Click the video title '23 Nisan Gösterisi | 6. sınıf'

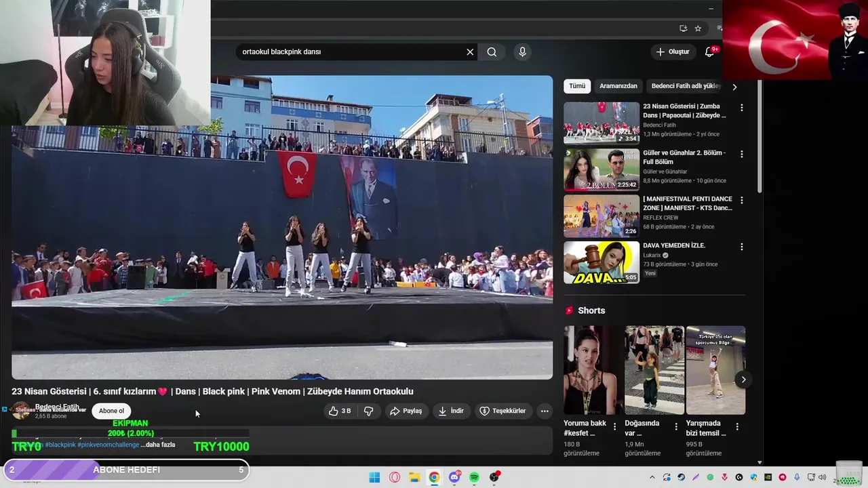(212, 391)
